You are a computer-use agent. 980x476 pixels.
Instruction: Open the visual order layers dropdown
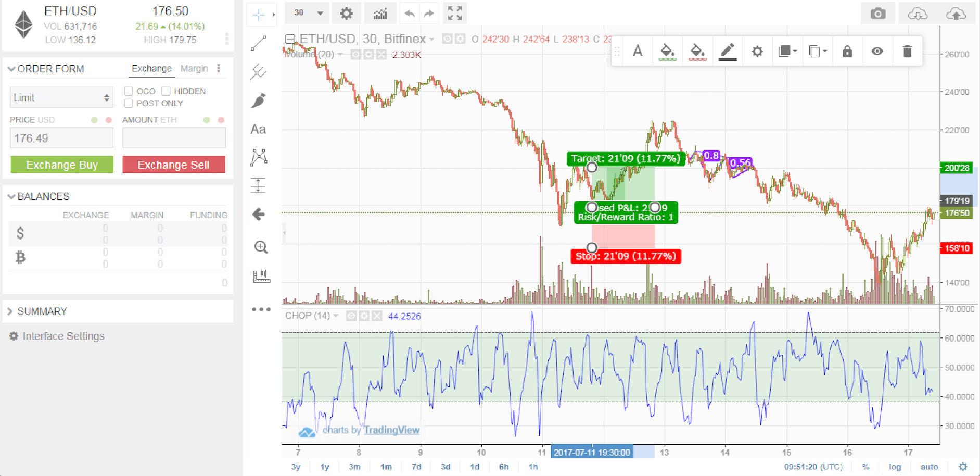point(787,51)
